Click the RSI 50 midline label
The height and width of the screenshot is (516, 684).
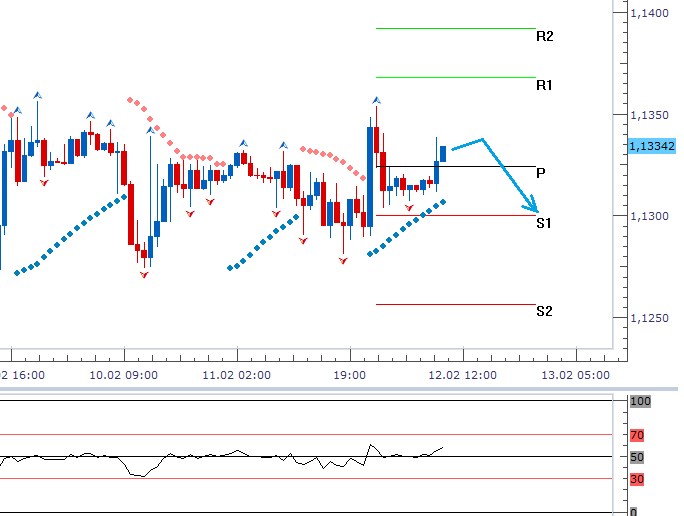coord(637,457)
